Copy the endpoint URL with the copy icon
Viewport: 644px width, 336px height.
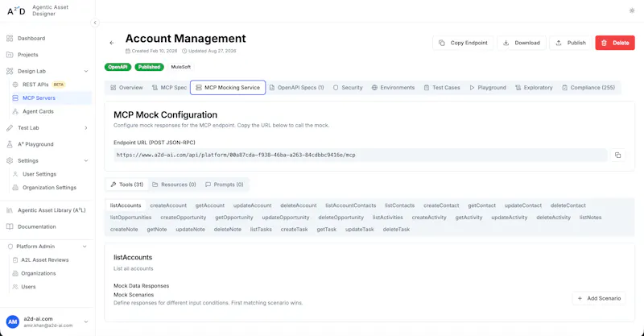[x=617, y=155]
